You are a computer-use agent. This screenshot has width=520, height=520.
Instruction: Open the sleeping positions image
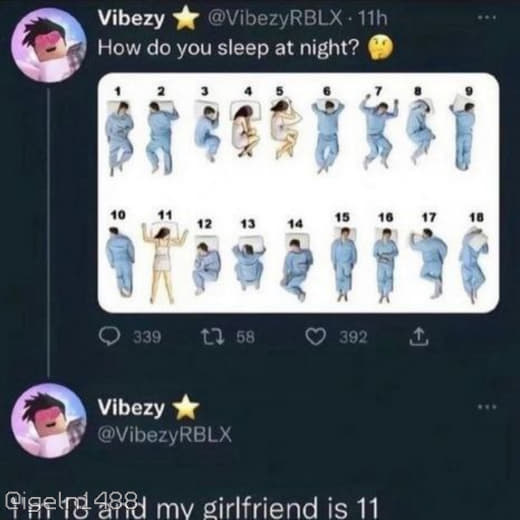pyautogui.click(x=298, y=193)
